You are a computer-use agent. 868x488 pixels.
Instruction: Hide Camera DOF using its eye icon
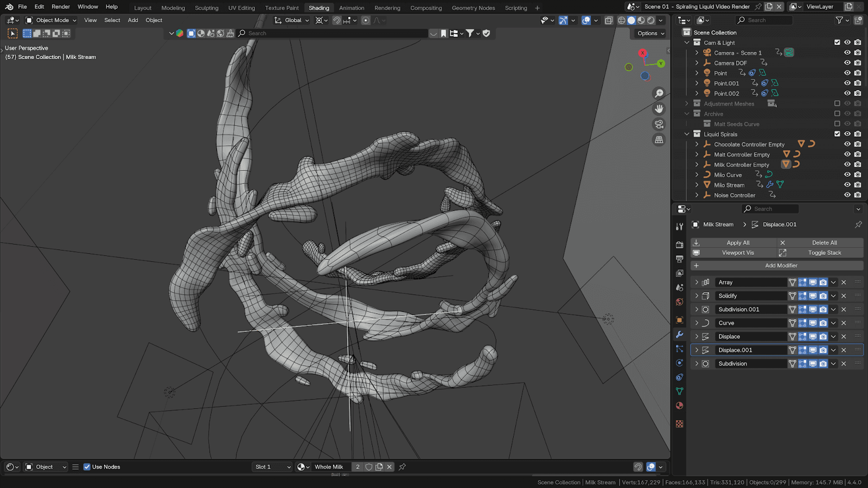point(847,63)
